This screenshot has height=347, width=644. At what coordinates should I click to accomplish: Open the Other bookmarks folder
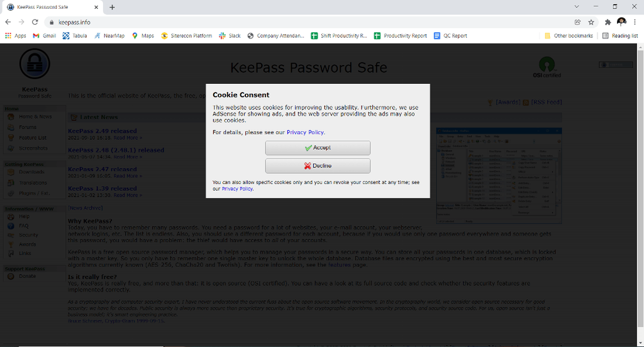pyautogui.click(x=569, y=36)
